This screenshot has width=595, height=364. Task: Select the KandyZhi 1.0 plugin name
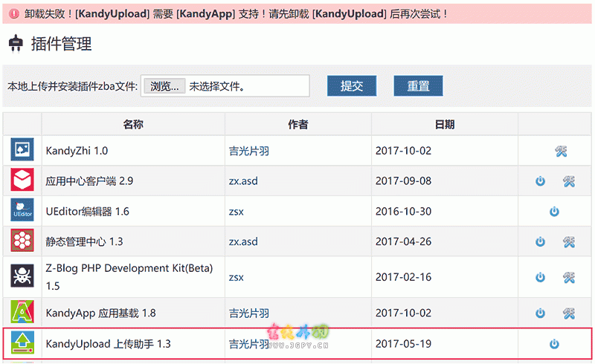77,151
